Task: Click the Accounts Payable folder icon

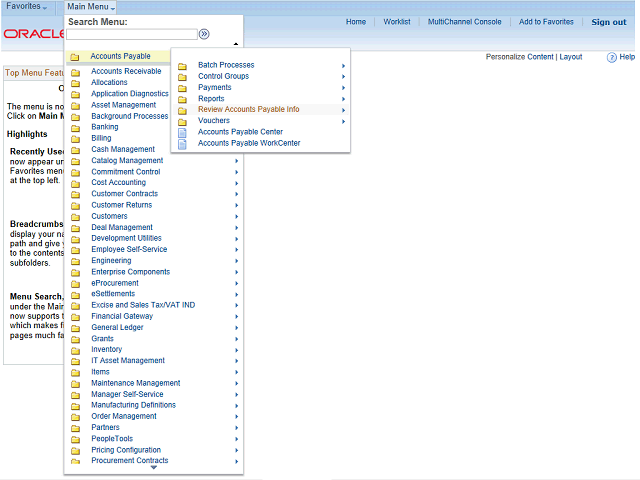Action: (75, 57)
